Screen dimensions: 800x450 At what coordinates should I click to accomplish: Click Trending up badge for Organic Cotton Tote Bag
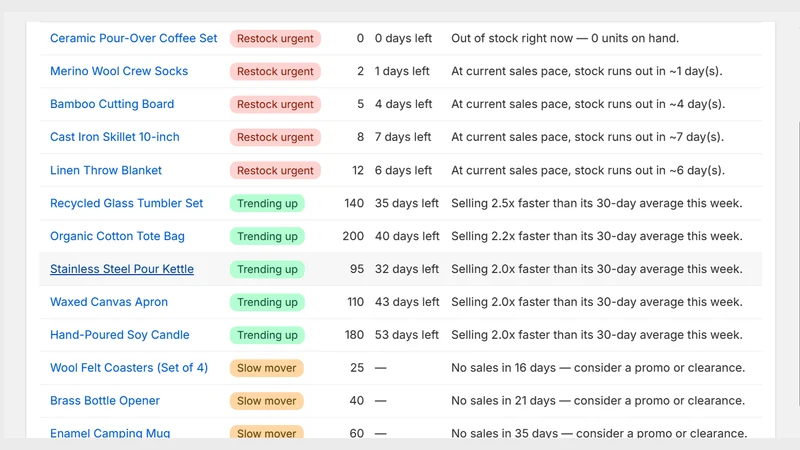(267, 236)
